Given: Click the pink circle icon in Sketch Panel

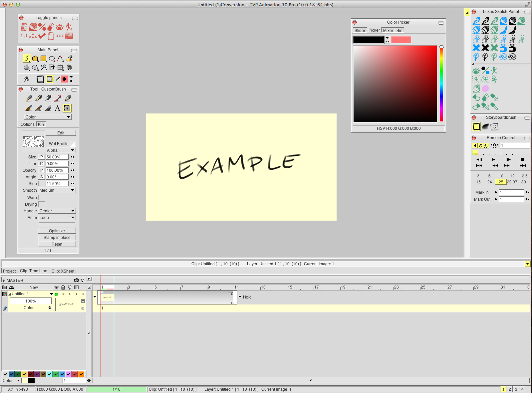Looking at the screenshot, I should point(485,89).
